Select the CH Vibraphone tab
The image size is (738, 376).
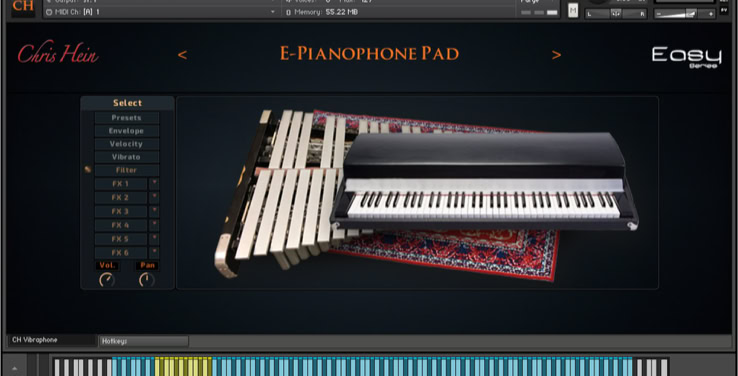tap(52, 340)
